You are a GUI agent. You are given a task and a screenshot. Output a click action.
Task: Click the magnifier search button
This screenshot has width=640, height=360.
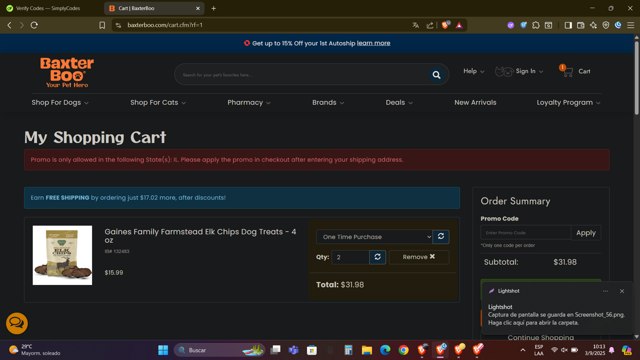coord(436,75)
